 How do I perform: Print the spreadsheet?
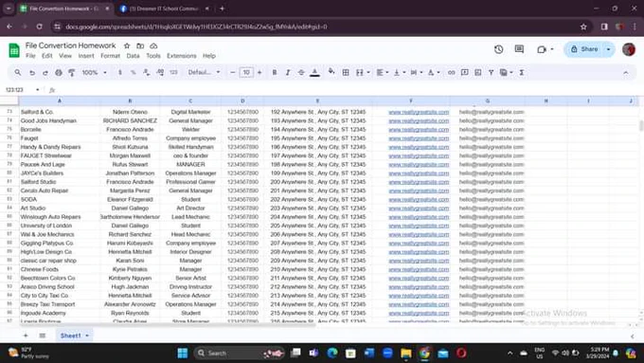[59, 72]
